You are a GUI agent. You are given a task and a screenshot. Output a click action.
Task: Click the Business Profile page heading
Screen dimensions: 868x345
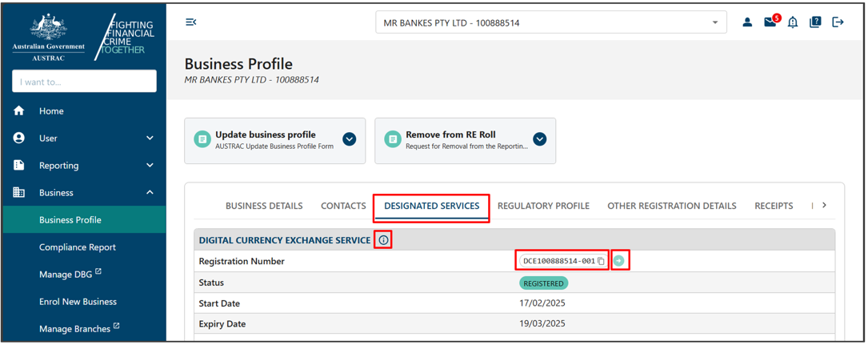point(238,64)
